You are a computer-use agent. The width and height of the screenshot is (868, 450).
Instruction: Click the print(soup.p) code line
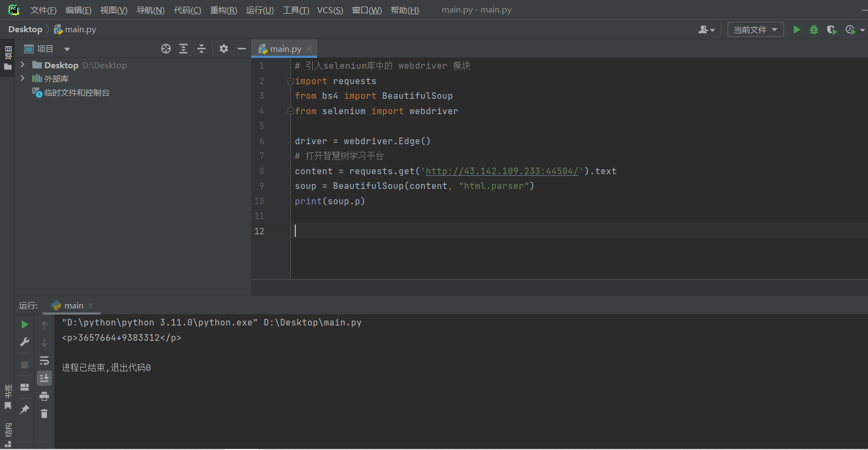point(330,201)
